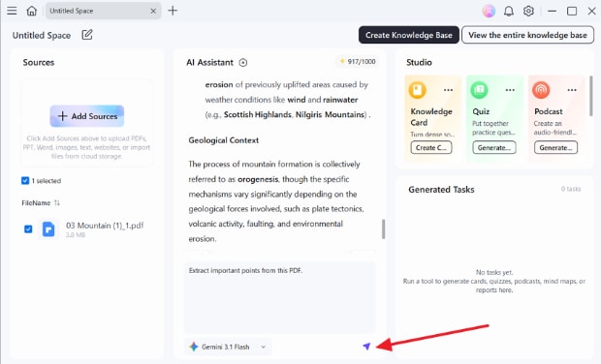
Task: Click the file size text below the PDF name
Action: pos(76,235)
